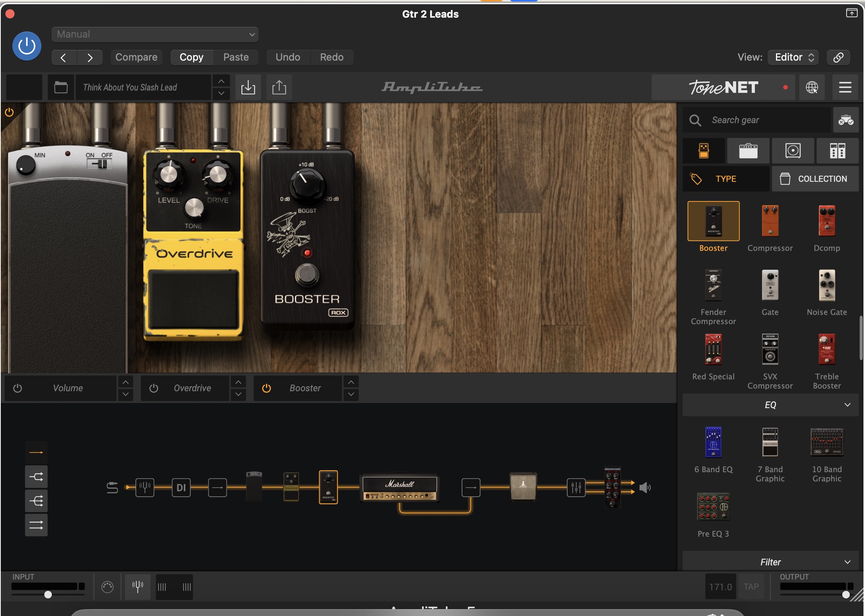The width and height of the screenshot is (865, 616).
Task: Select the three-way split routing icon
Action: point(36,501)
